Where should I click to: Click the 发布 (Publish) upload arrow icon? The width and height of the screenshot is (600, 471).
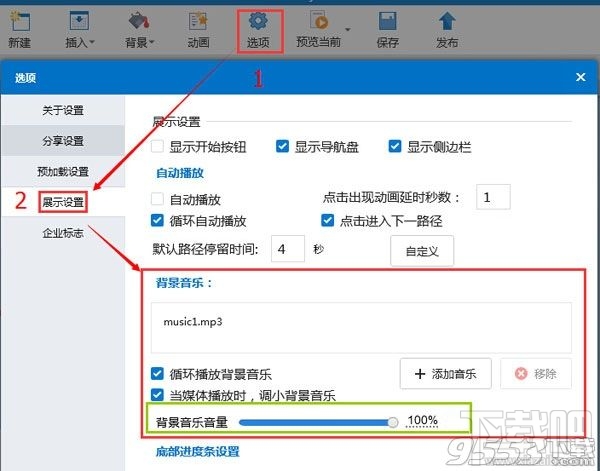point(447,21)
